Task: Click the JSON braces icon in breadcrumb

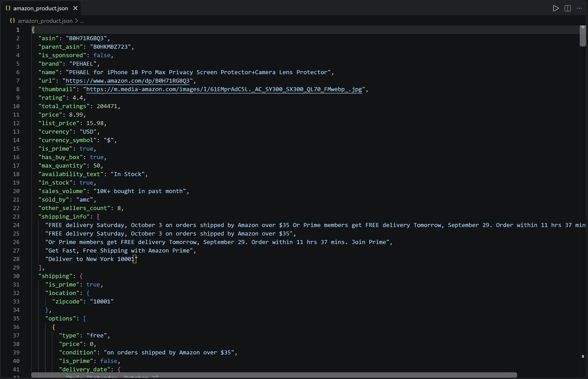Action: [12, 21]
